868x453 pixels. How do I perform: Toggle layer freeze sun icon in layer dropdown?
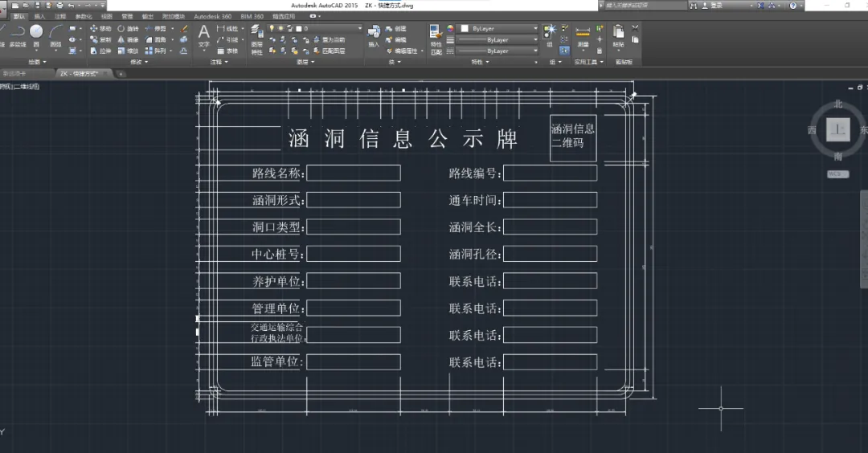coord(280,28)
